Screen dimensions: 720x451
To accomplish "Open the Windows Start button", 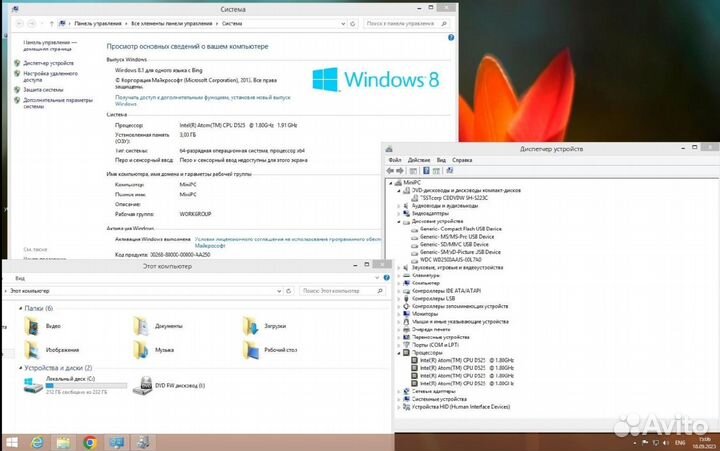I will point(11,442).
